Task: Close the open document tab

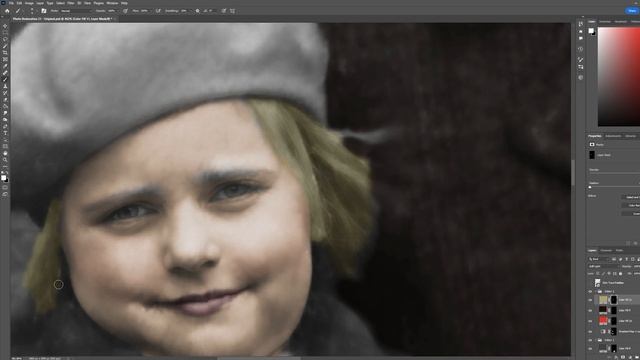Action: click(x=115, y=19)
